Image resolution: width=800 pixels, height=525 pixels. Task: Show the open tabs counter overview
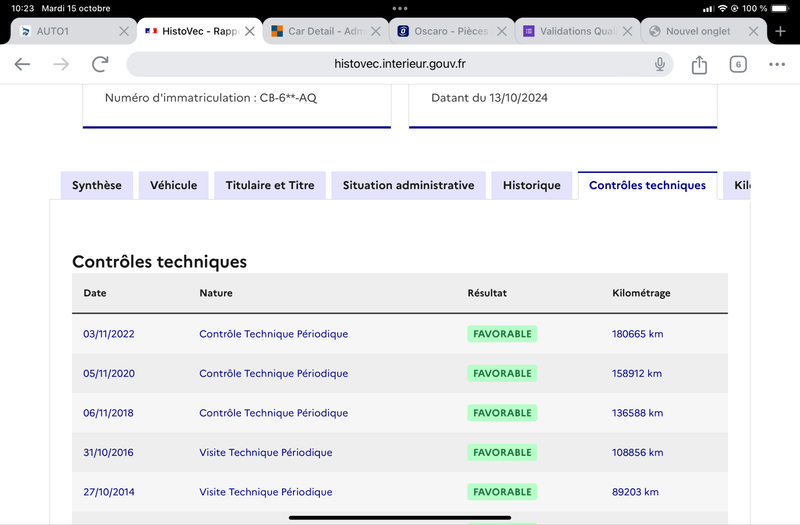pos(738,64)
